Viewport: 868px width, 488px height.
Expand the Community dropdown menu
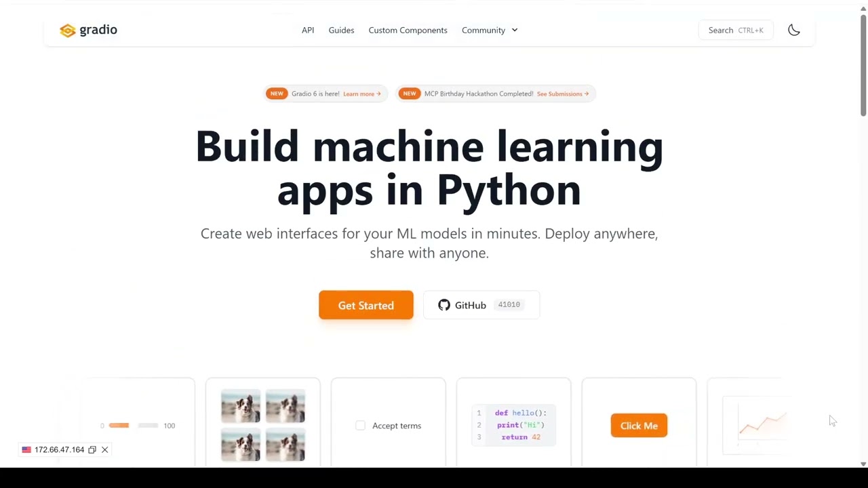pos(490,30)
